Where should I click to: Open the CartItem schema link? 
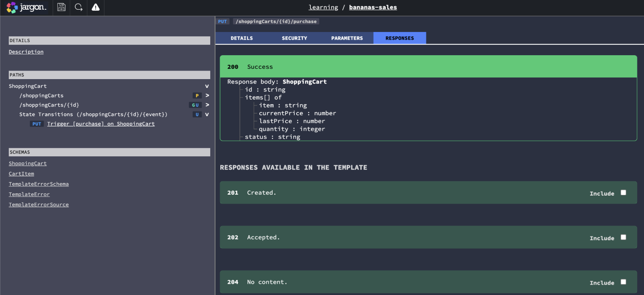[21, 174]
